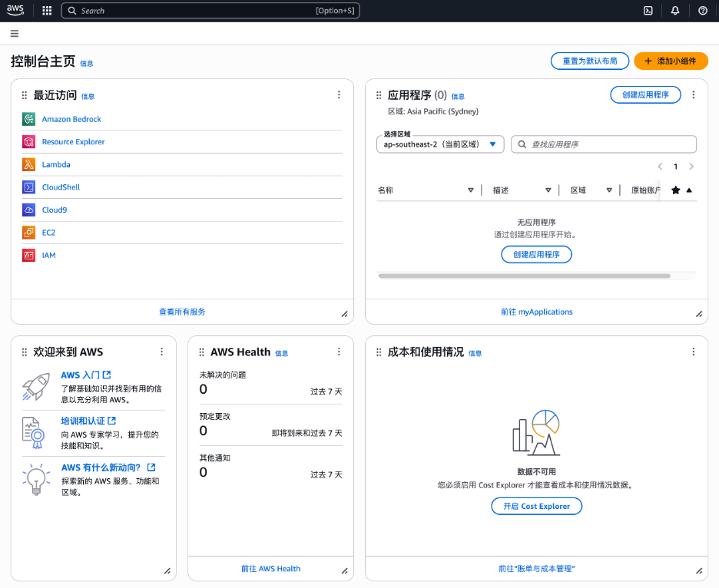Open 前往 myApplications link
The height and width of the screenshot is (588, 719).
coord(536,312)
